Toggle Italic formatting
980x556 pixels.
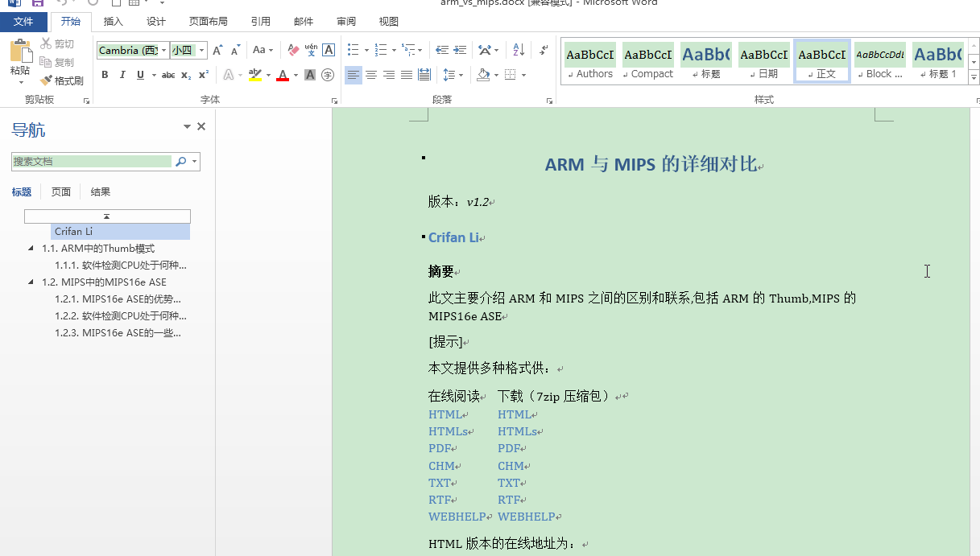point(122,75)
